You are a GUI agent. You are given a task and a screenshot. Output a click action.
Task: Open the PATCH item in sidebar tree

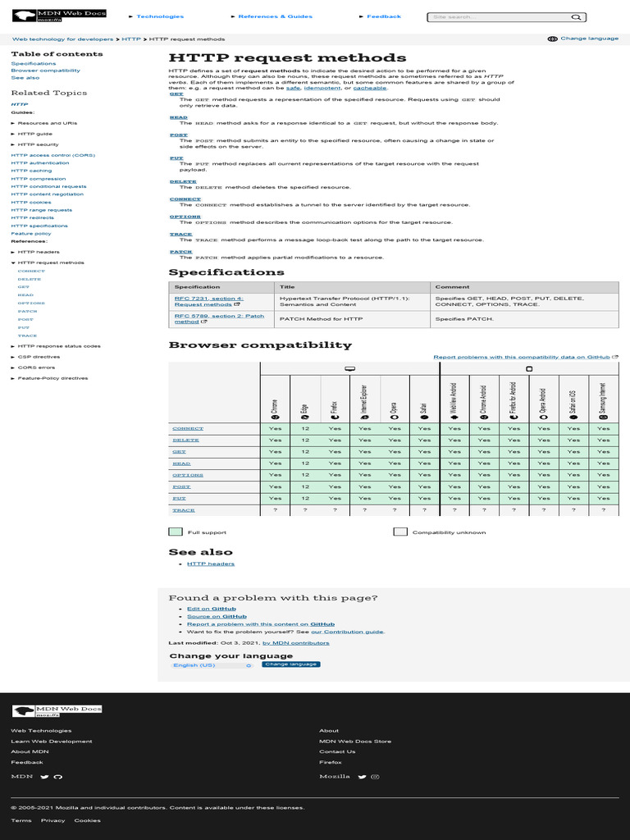27,311
